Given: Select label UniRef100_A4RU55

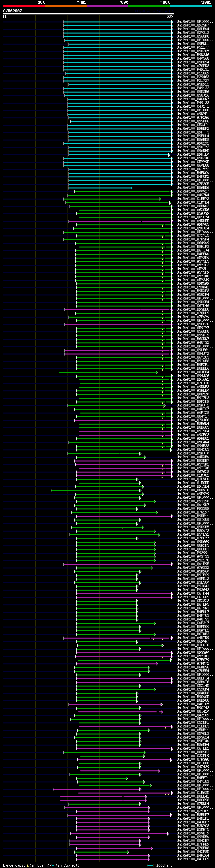Looking at the screenshot, I should (193, 221).
